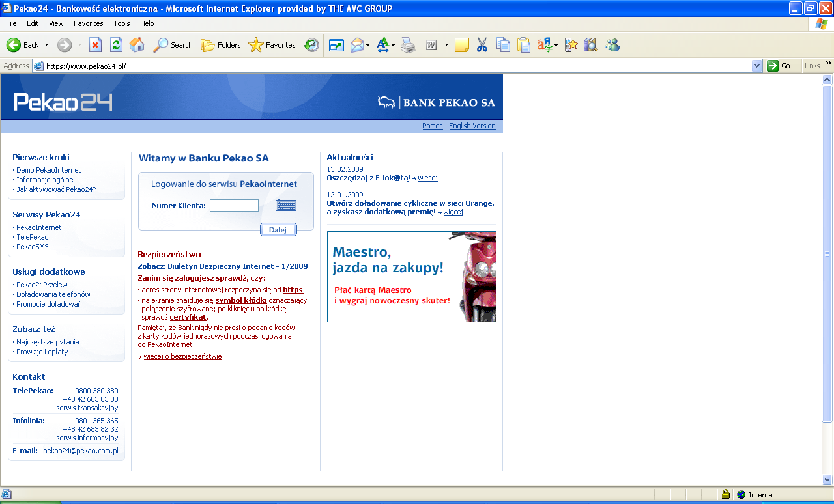Open the File menu
Screen dimensions: 834x504
pyautogui.click(x=11, y=23)
